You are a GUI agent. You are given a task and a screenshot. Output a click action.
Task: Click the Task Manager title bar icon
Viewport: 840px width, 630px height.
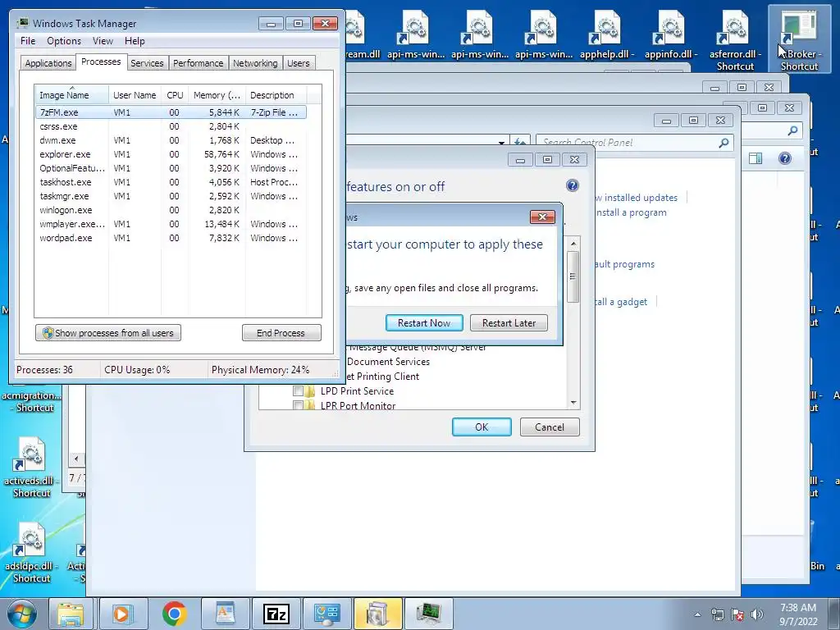pyautogui.click(x=23, y=23)
